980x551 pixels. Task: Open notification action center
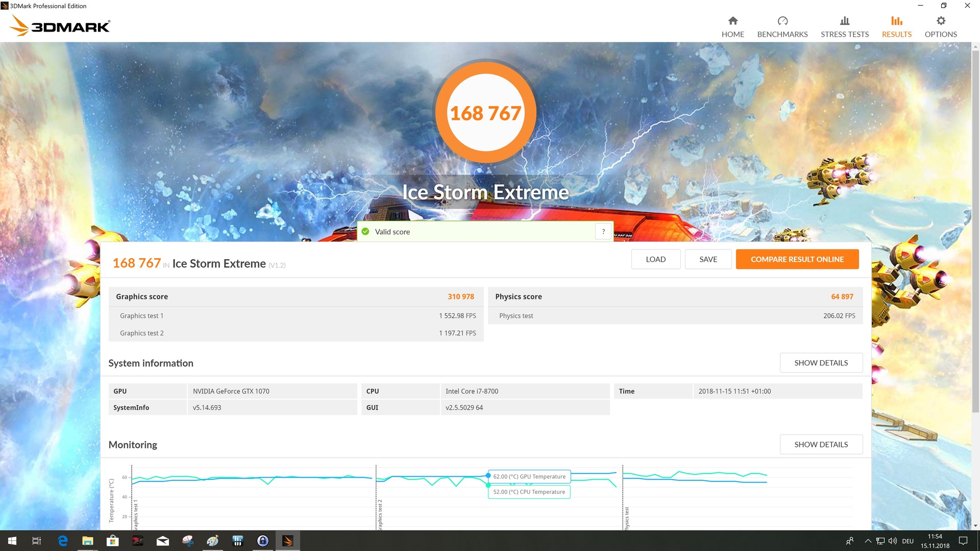(963, 541)
